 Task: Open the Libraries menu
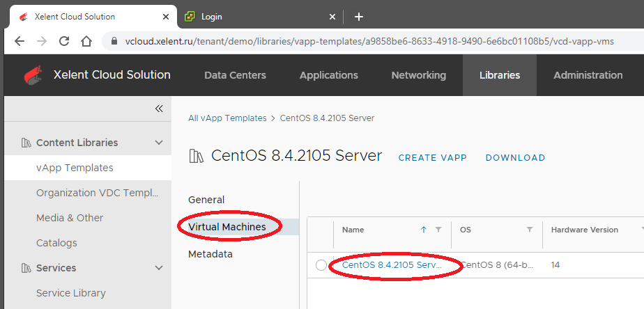pyautogui.click(x=500, y=75)
